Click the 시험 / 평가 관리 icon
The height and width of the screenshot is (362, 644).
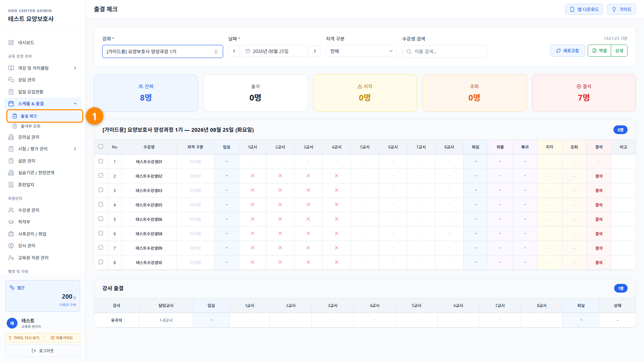(x=11, y=149)
